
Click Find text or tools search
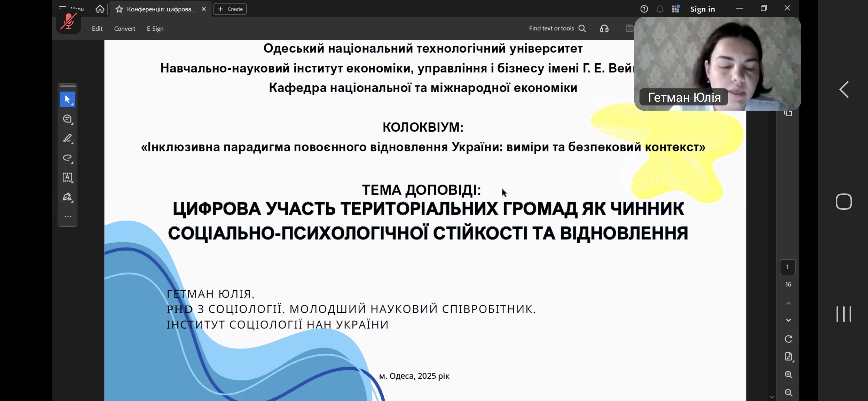tap(557, 28)
